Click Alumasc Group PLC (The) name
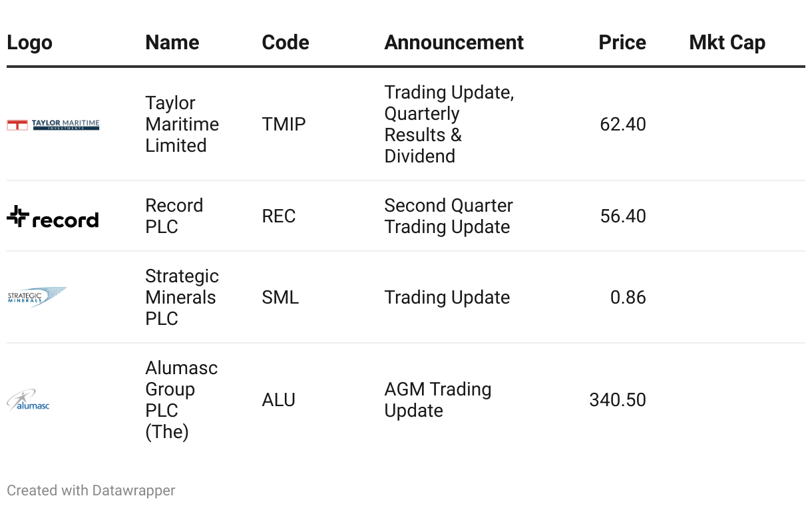The image size is (812, 506). [x=181, y=400]
